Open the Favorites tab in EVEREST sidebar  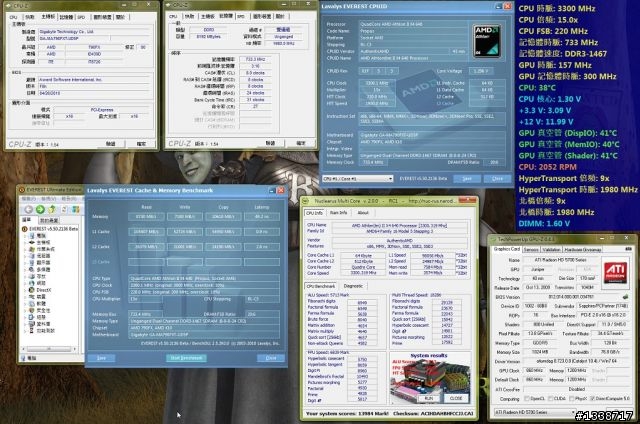click(49, 220)
